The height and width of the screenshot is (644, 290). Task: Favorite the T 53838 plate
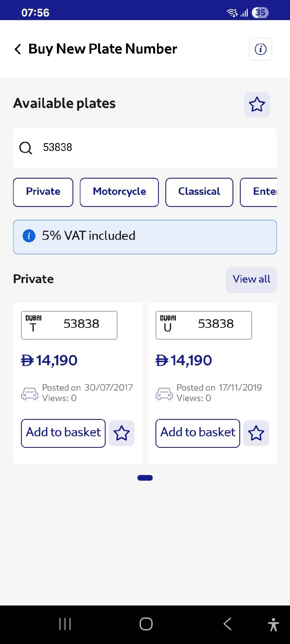[121, 433]
